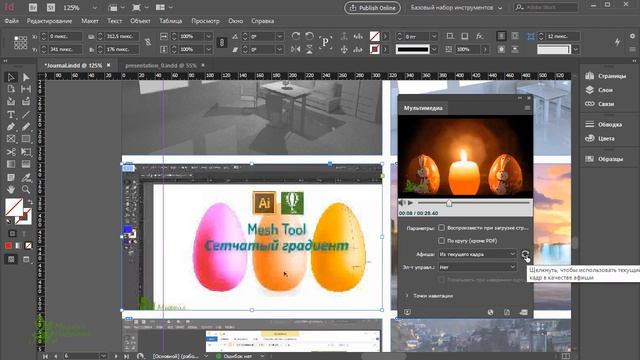Image resolution: width=640 pixels, height=360 pixels.
Task: Toggle Normal view mode at toolbox bottom
Action: click(11, 259)
